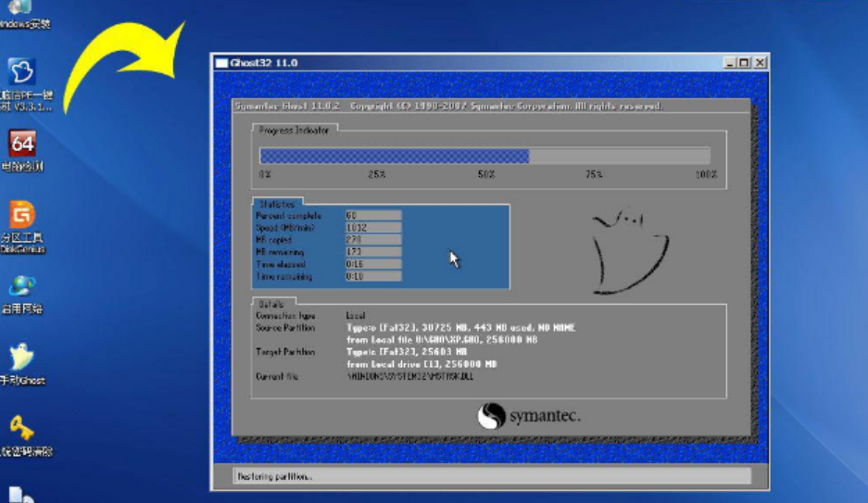The width and height of the screenshot is (868, 503).
Task: Click the Ghost32 title bar system icon
Action: 222,63
